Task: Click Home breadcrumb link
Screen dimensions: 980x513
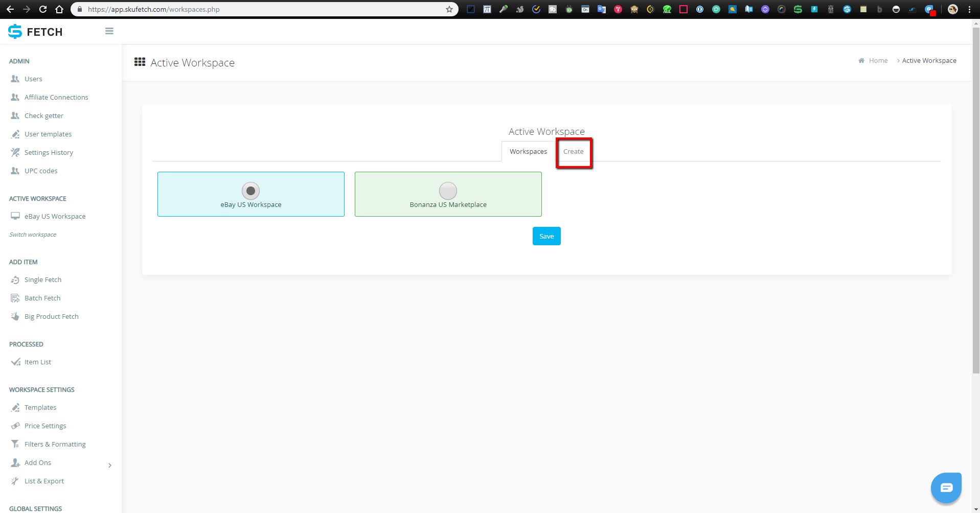Action: [878, 60]
